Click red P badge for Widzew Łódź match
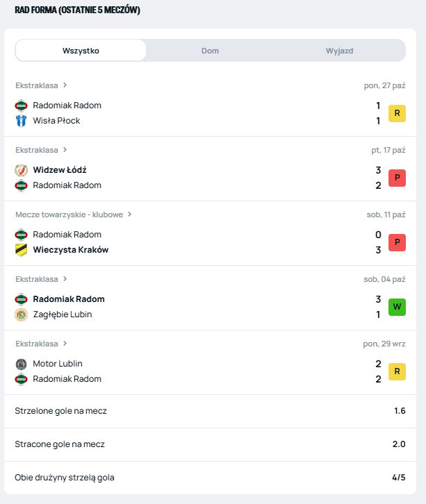426x504 pixels. (397, 178)
